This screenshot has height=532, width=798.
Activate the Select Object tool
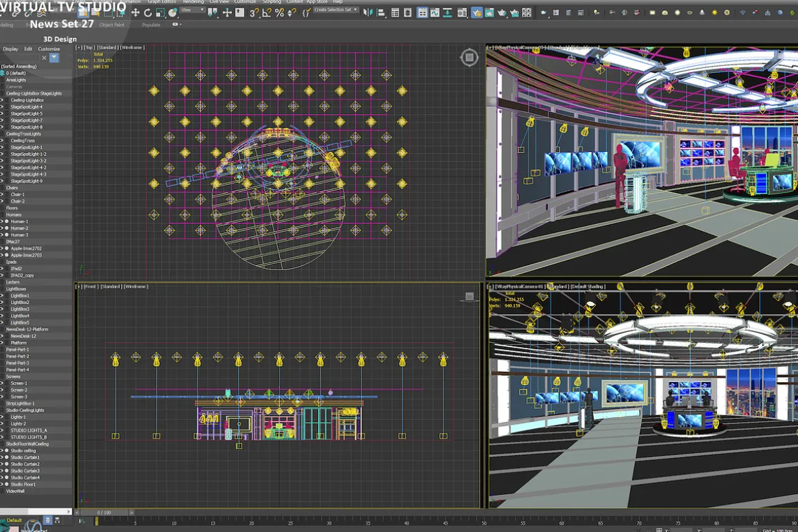click(x=83, y=12)
